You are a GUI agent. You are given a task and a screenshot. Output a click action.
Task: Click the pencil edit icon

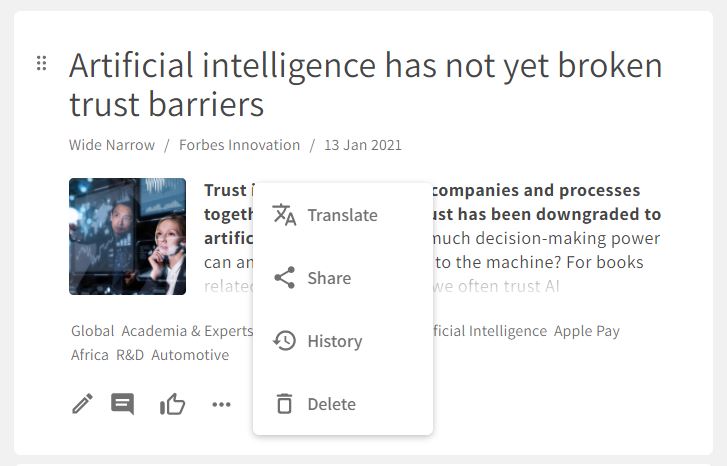tap(82, 404)
